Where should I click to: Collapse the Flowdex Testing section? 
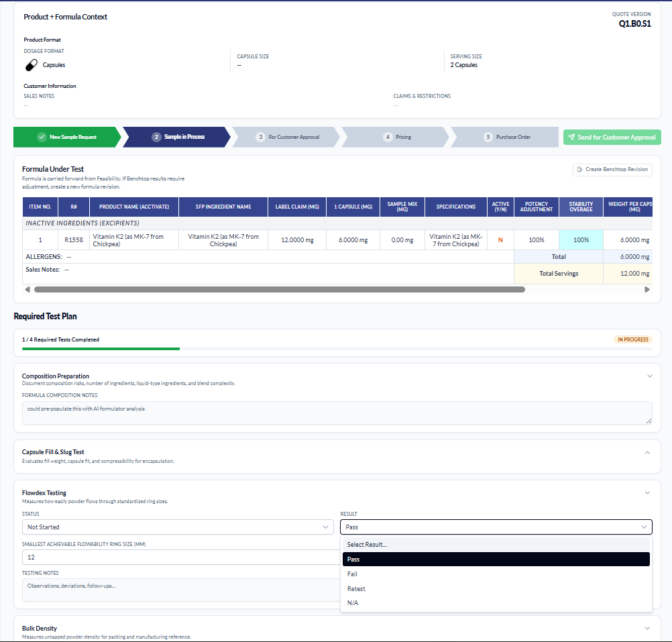tap(648, 493)
